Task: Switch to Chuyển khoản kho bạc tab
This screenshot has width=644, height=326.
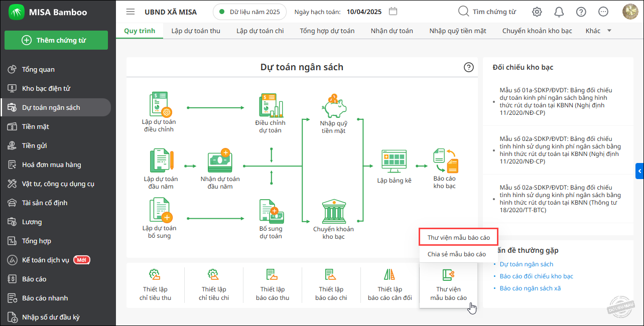Action: tap(537, 31)
